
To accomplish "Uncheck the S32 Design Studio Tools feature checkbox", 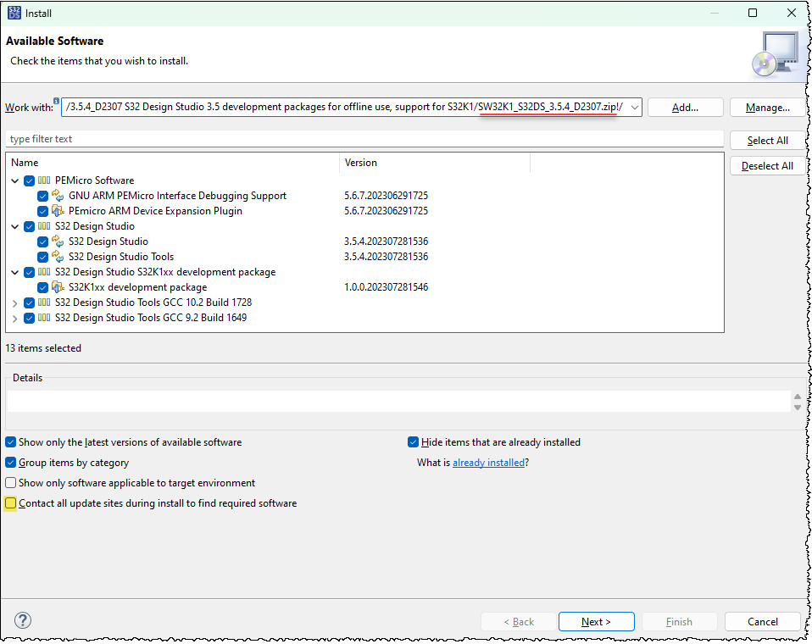I will (x=42, y=257).
